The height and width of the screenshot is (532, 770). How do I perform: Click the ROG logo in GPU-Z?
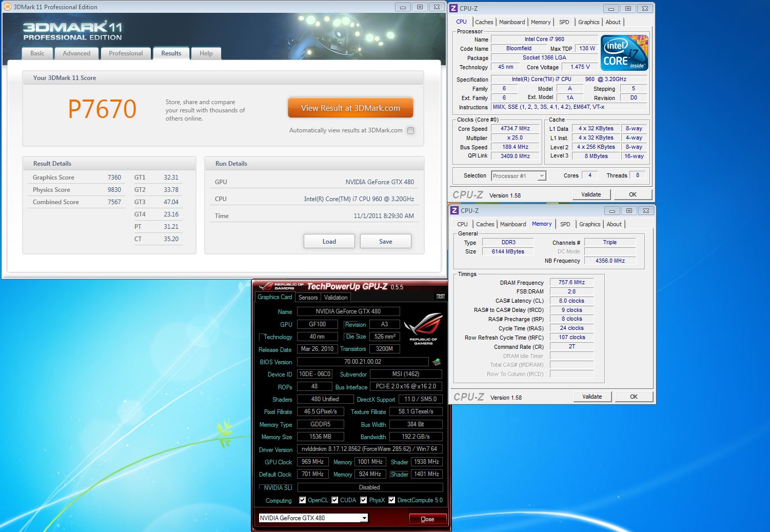[x=423, y=329]
